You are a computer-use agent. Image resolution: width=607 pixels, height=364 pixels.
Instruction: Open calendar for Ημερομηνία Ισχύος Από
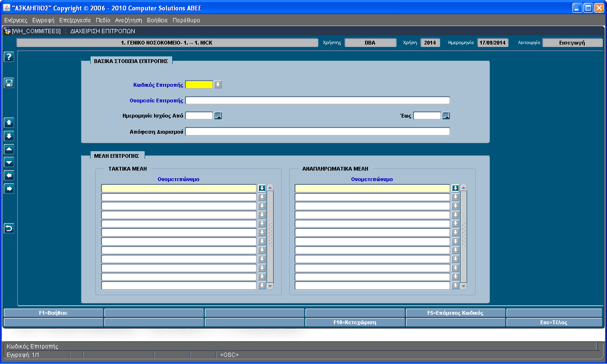coord(218,116)
